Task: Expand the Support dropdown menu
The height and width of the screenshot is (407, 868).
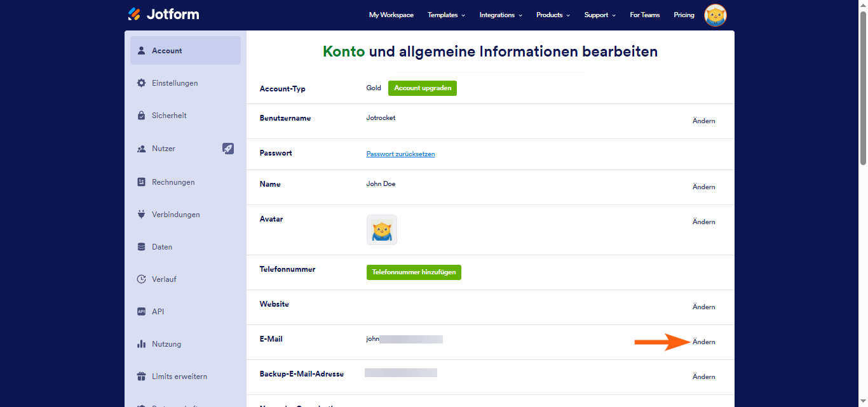Action: pyautogui.click(x=600, y=15)
